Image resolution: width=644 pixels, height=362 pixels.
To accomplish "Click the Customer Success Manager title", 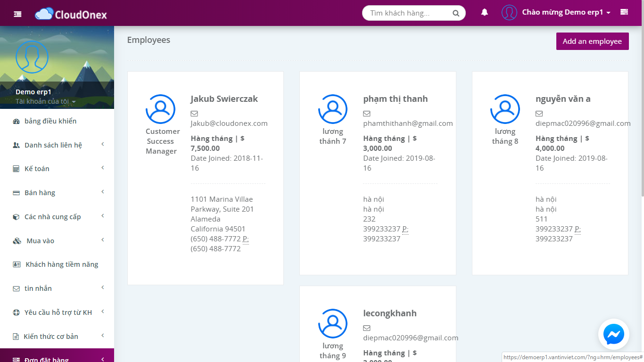I will tap(163, 141).
